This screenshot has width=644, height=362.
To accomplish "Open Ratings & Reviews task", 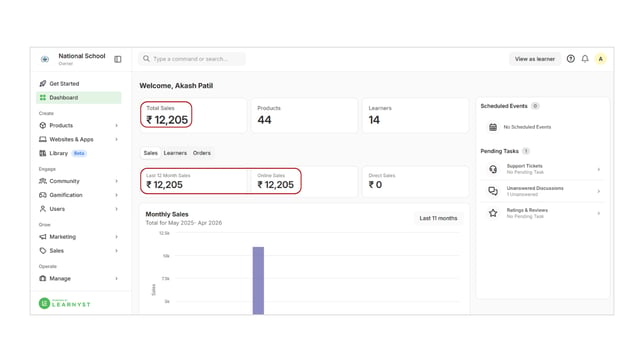I will (543, 213).
